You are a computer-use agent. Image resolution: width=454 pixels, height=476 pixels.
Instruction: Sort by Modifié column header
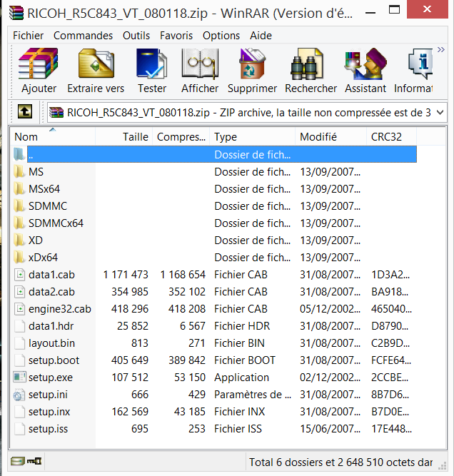tap(331, 137)
